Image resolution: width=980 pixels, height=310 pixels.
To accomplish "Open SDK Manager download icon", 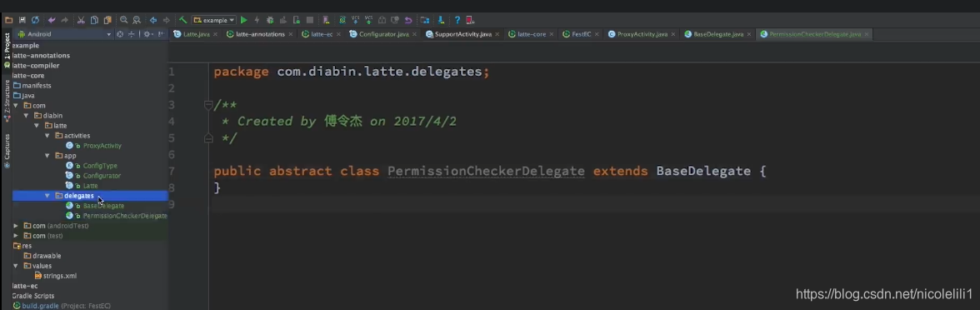I will point(442,20).
